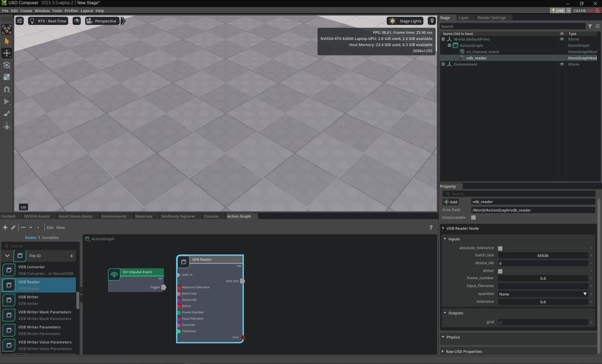
Task: Enable the Snap magnet tool
Action: (x=7, y=90)
